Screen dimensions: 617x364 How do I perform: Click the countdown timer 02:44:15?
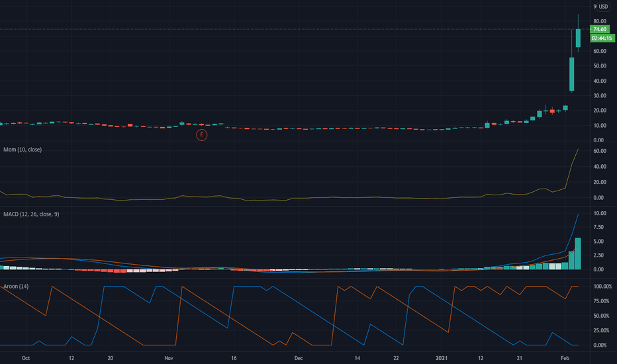click(x=602, y=38)
